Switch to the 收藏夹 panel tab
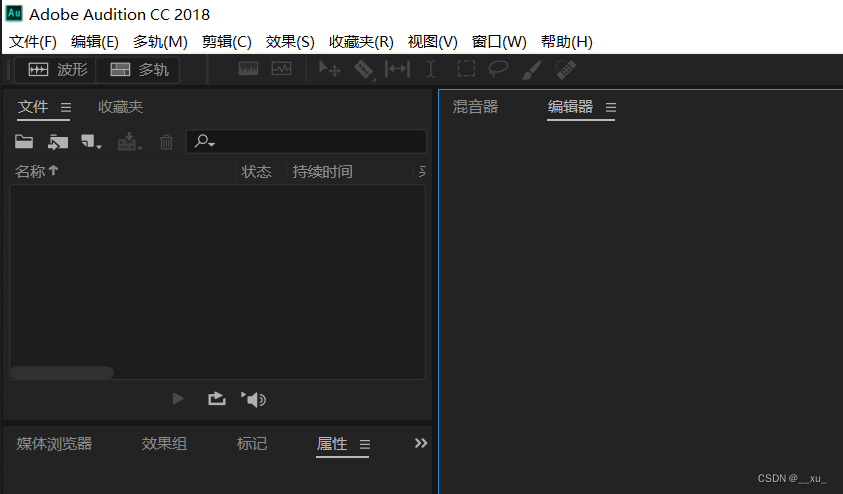The width and height of the screenshot is (843, 494). click(x=120, y=107)
